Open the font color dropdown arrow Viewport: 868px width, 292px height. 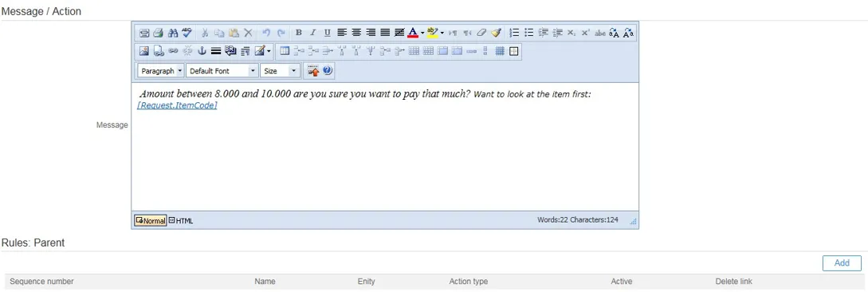pos(422,34)
